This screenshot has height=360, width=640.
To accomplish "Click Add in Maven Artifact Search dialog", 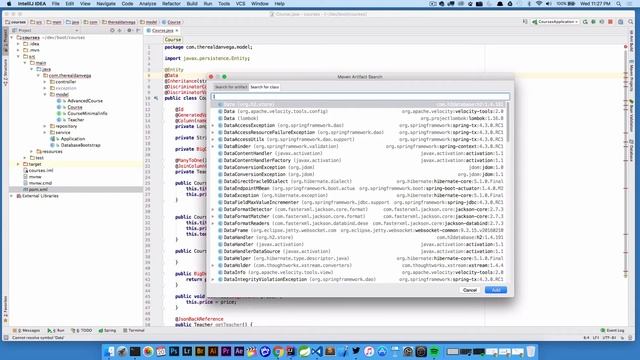I will pos(496,290).
